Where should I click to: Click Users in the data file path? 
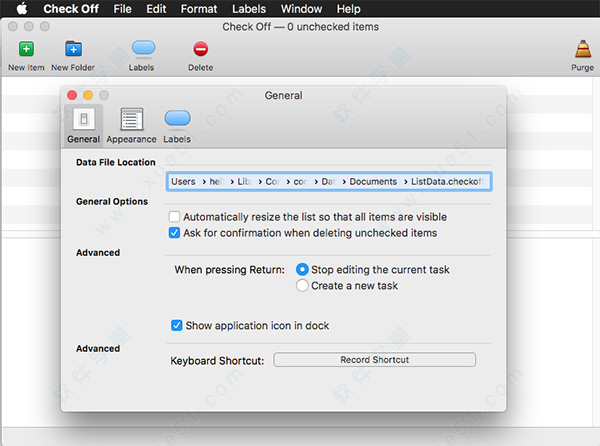[x=183, y=181]
